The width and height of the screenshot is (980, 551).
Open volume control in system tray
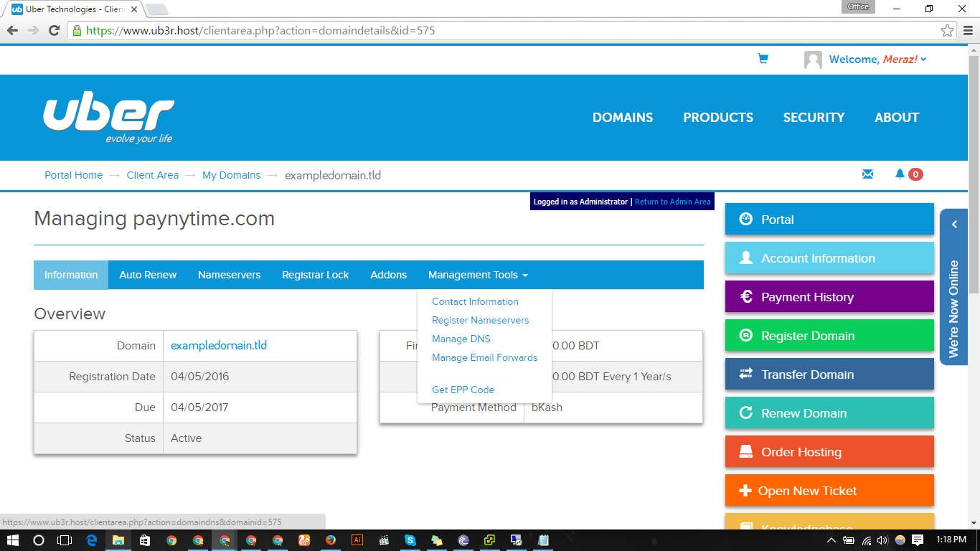click(882, 540)
